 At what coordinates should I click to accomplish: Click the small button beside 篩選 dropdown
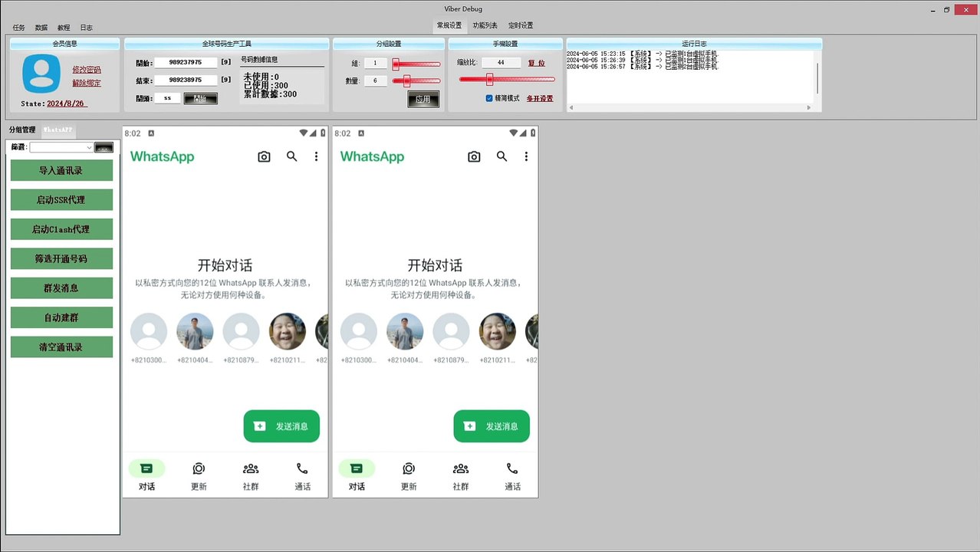[104, 147]
